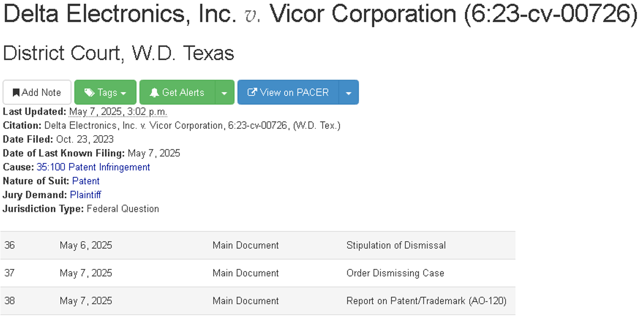Image resolution: width=644 pixels, height=316 pixels.
Task: Expand the View on PACER caret dropdown
Action: pyautogui.click(x=349, y=92)
